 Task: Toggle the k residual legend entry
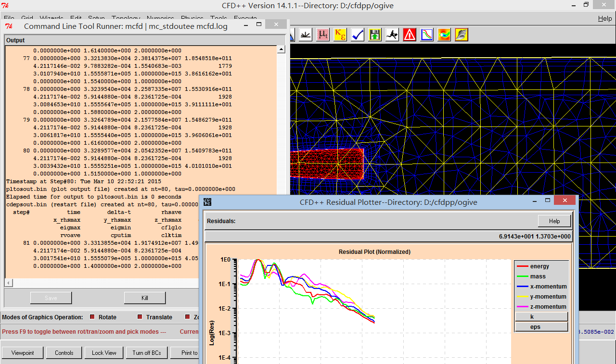pos(541,317)
